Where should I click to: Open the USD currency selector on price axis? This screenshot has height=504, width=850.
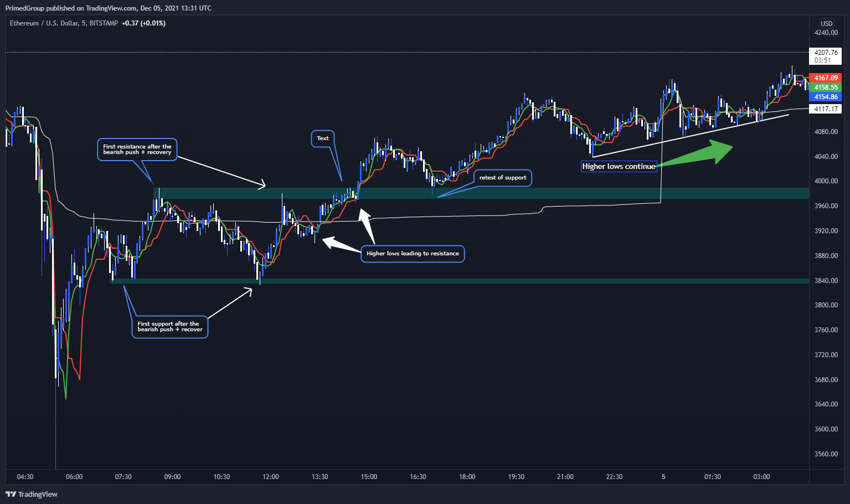826,23
